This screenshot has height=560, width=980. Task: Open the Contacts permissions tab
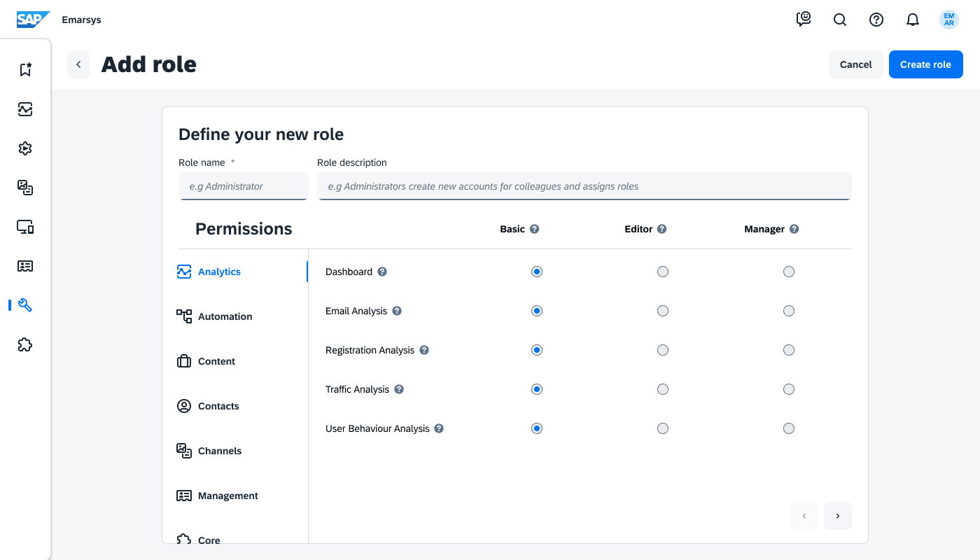(218, 406)
